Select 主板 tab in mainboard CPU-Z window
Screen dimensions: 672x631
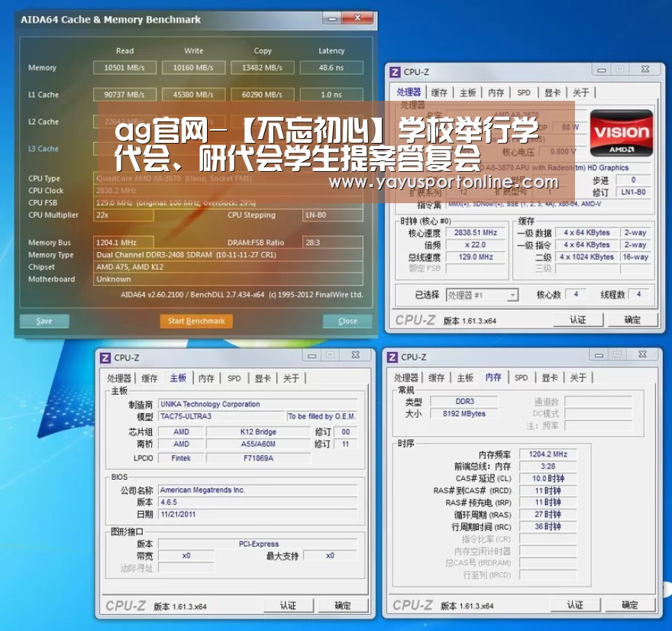point(178,377)
